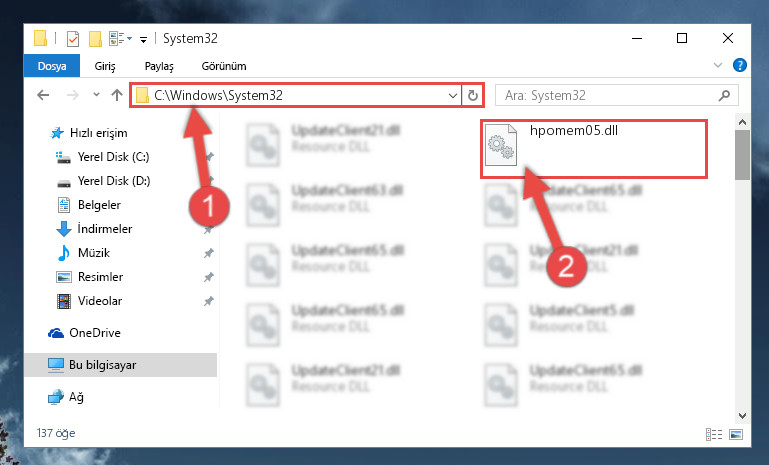Open the recent locations dropdown arrow
The height and width of the screenshot is (465, 769).
[96, 94]
